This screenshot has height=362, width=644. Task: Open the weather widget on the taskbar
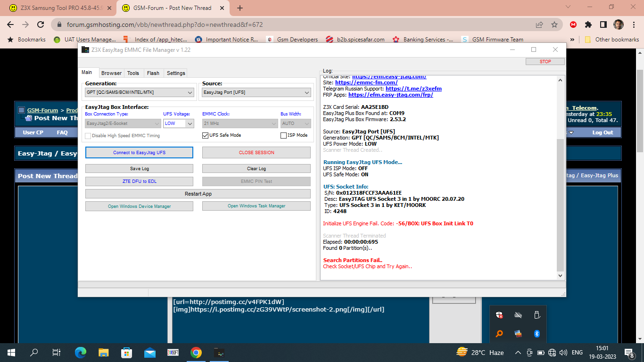click(480, 352)
